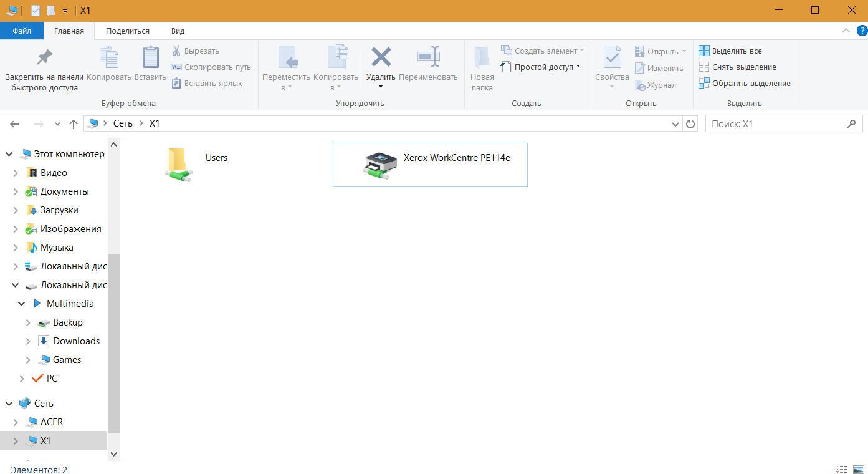
Task: Open Создать элемент dropdown
Action: (x=543, y=51)
